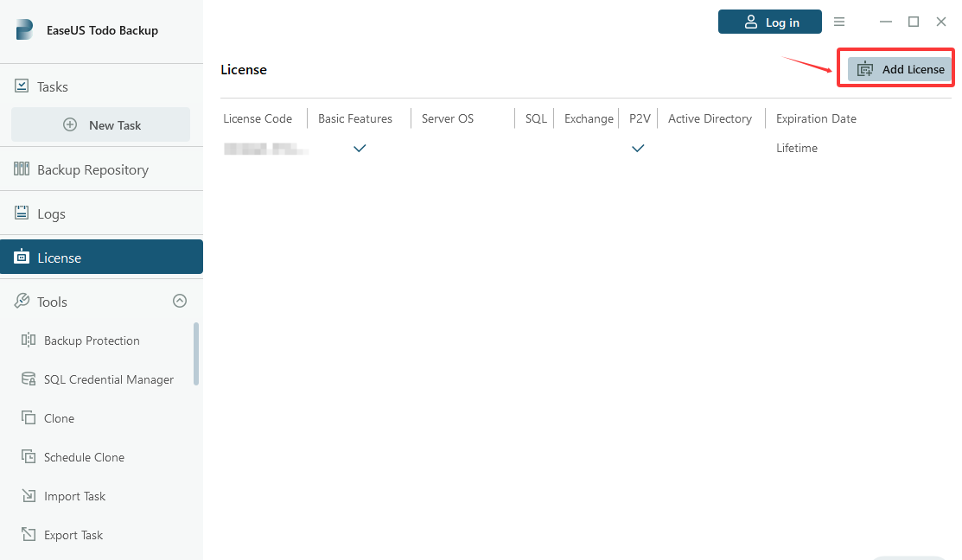
Task: Minimize the EaseUS window
Action: pos(886,22)
